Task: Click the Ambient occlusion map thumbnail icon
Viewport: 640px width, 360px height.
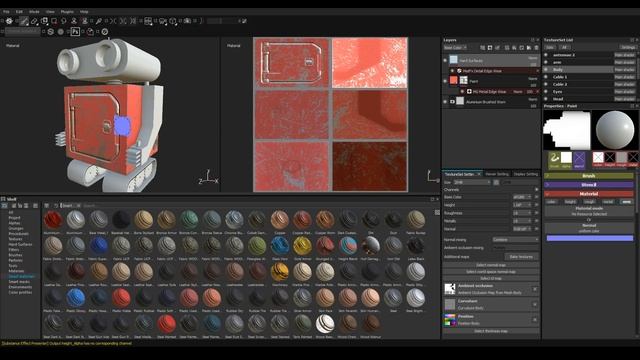Action: click(450, 289)
